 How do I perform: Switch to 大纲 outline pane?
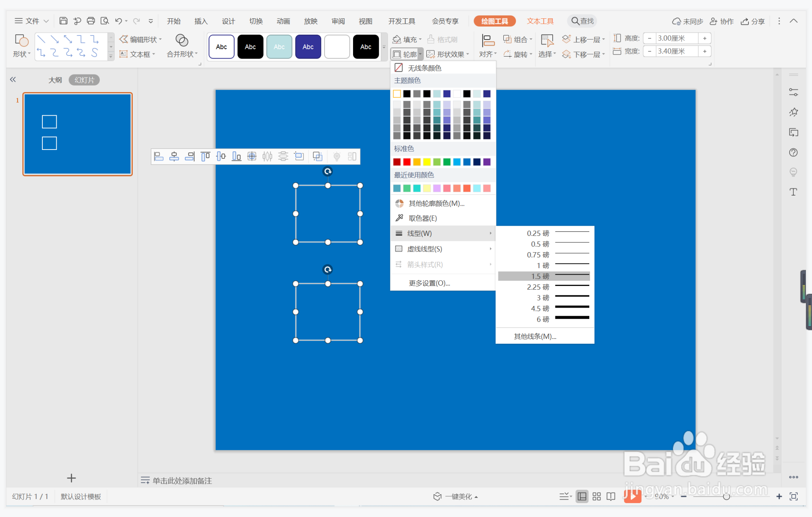(x=55, y=80)
